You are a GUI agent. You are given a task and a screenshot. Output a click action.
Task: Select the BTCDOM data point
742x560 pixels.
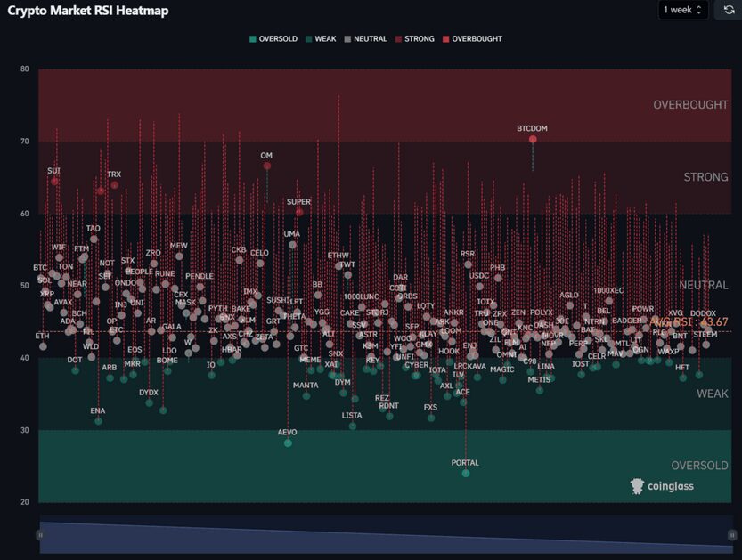[x=533, y=139]
